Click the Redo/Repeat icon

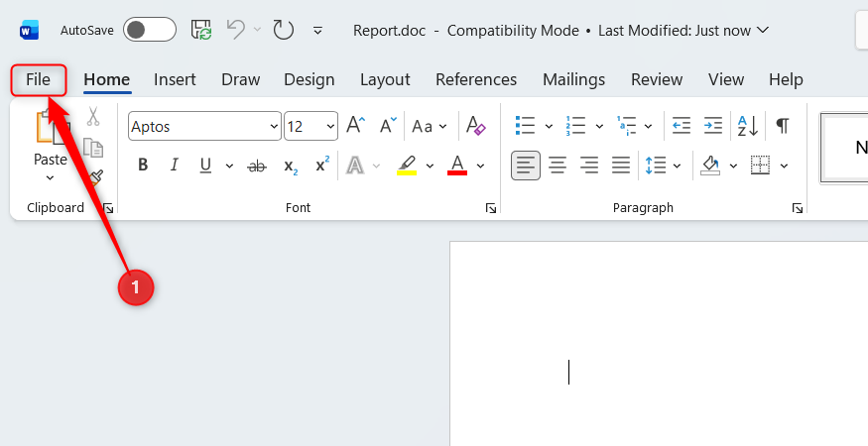click(x=284, y=30)
